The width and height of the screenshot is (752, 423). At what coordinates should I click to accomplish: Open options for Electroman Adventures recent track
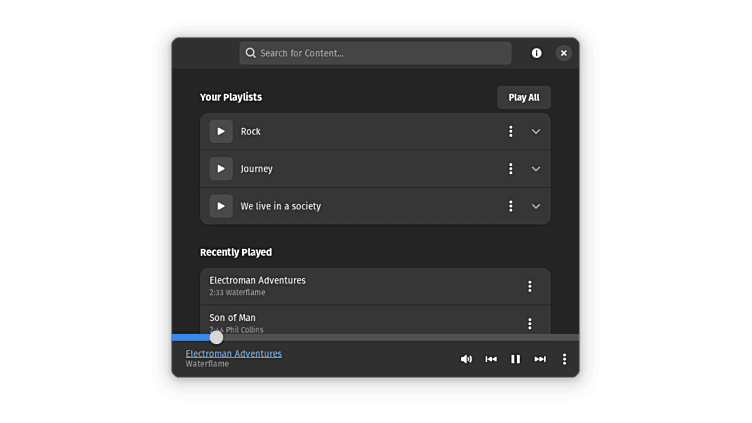529,286
